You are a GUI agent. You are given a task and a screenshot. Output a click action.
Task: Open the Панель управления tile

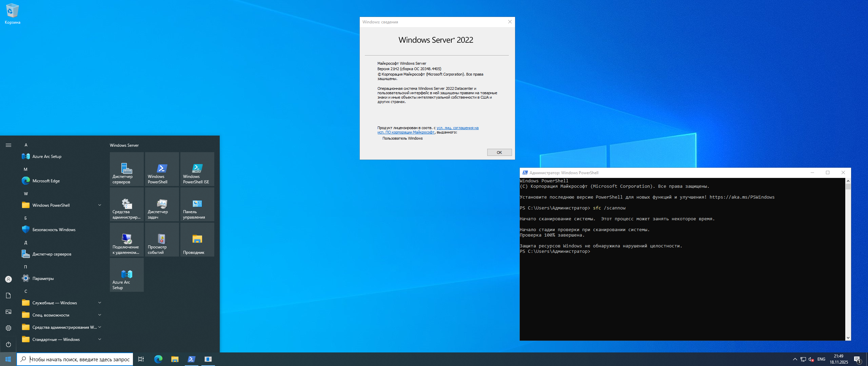tap(197, 204)
